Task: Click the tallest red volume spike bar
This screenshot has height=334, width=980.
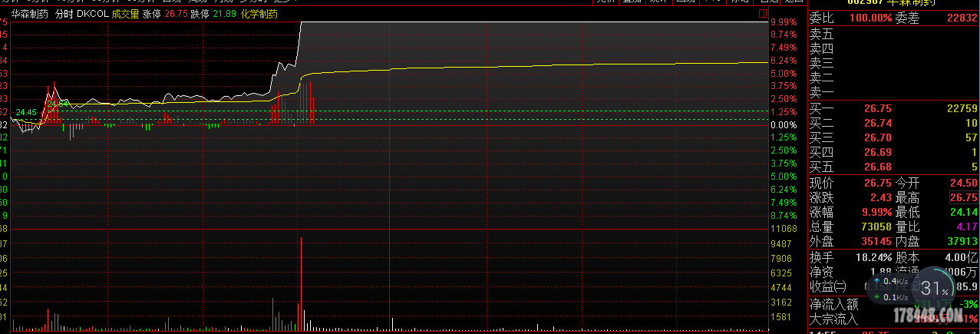Action: click(x=301, y=284)
